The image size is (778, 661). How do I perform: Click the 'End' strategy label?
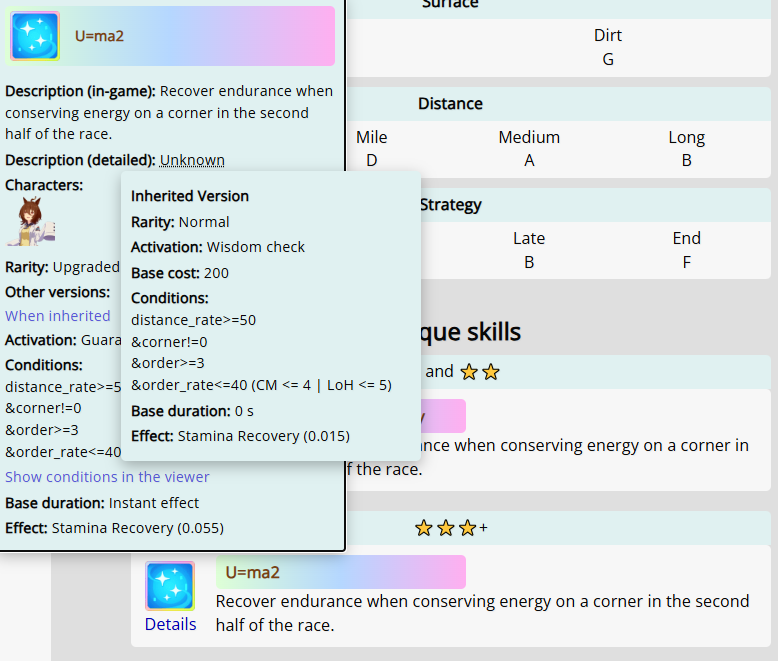pyautogui.click(x=687, y=238)
